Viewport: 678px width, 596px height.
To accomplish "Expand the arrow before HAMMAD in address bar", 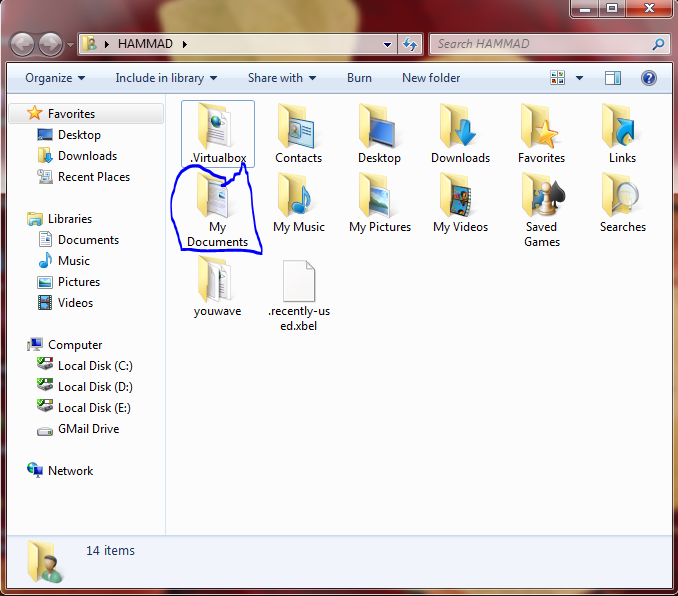I will pos(106,44).
